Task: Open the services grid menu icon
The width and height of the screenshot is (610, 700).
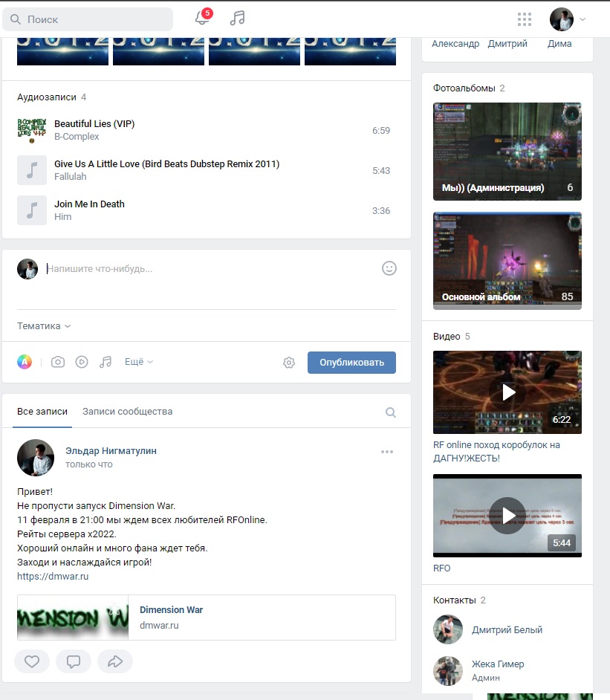Action: (525, 19)
